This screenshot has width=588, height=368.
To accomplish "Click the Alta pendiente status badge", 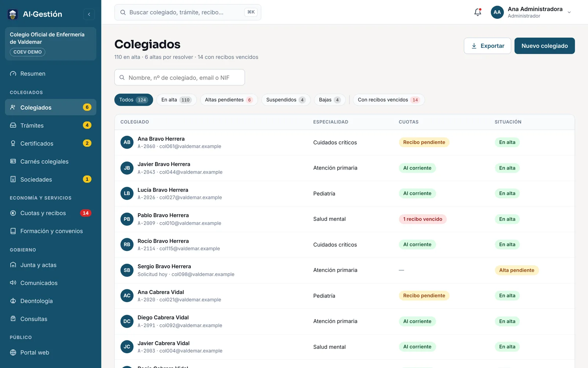I will pos(517,270).
